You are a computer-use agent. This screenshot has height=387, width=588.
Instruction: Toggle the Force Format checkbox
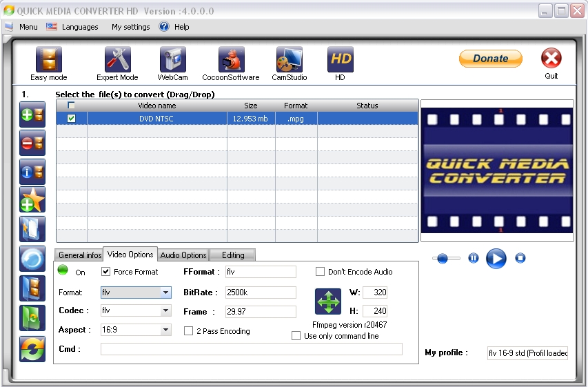pos(105,271)
